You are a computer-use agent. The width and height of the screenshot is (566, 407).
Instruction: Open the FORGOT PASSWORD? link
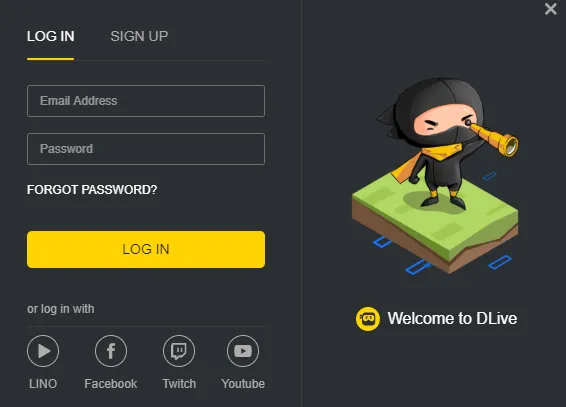click(92, 190)
